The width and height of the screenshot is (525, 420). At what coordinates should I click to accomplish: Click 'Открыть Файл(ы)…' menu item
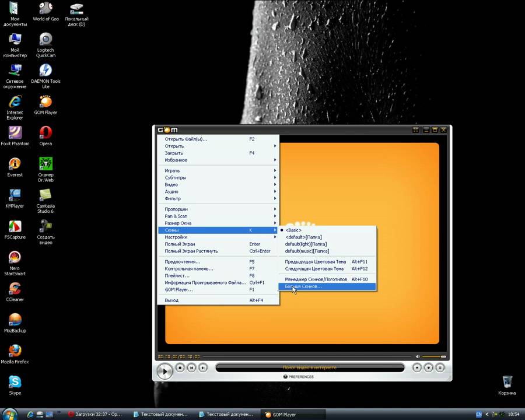218,139
